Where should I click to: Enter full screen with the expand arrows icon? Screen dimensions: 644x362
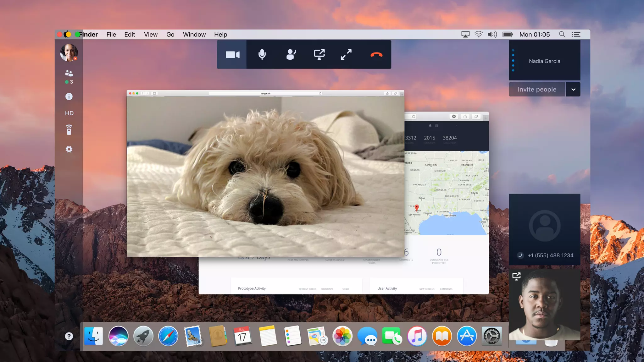coord(346,55)
